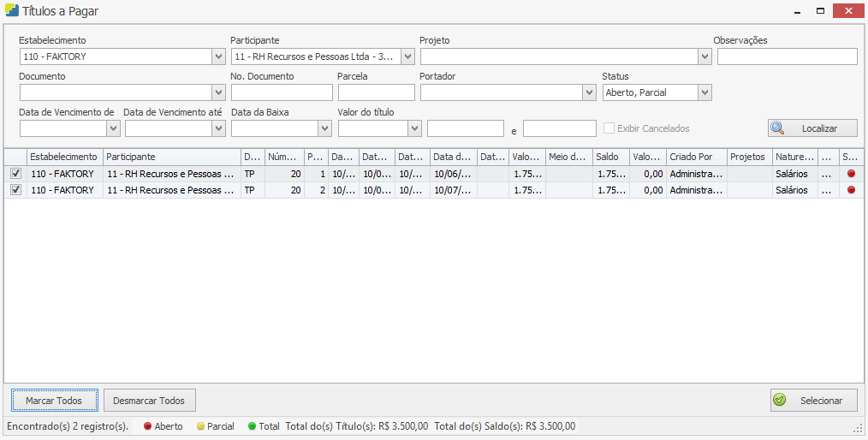Click the red status dot in second row
The height and width of the screenshot is (440, 868).
[851, 190]
